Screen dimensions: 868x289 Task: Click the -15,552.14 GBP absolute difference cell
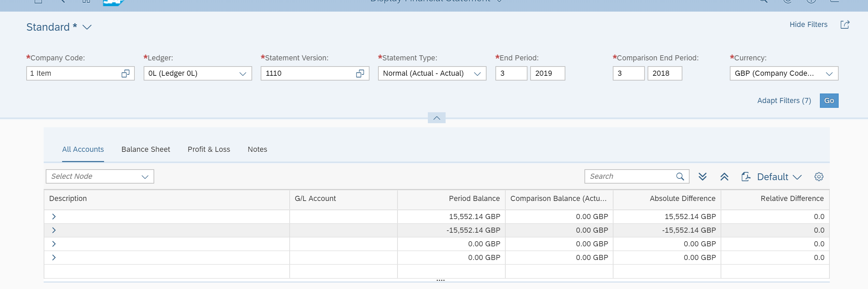click(x=667, y=230)
